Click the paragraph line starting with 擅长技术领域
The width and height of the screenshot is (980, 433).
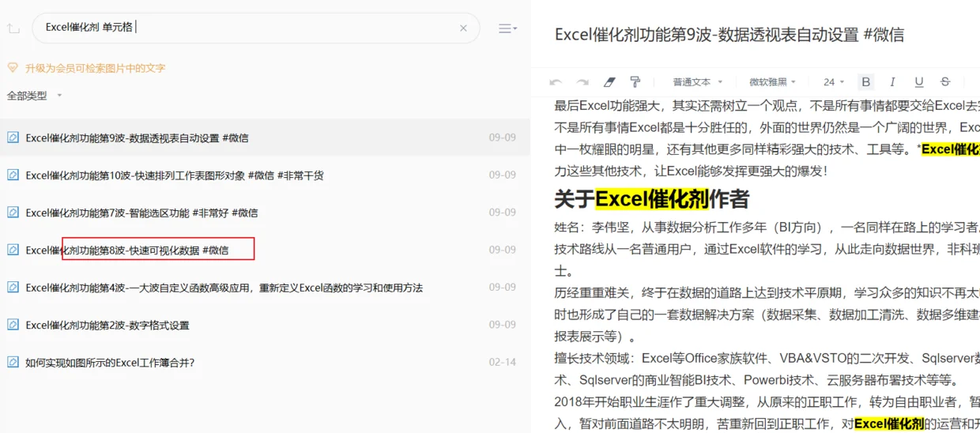tap(767, 359)
